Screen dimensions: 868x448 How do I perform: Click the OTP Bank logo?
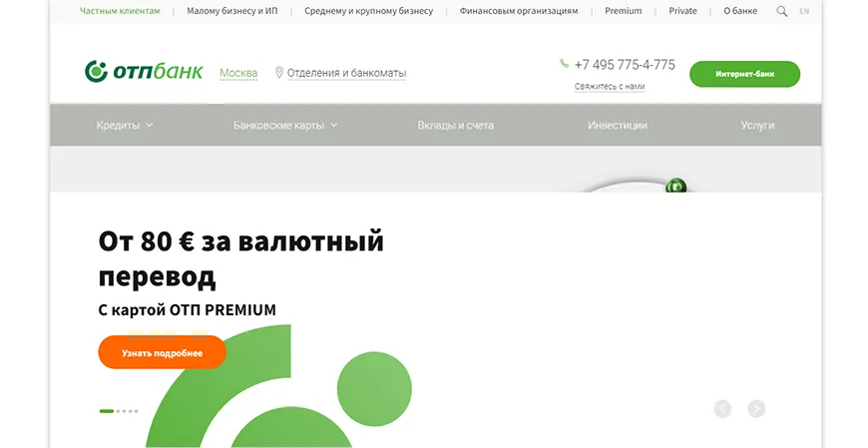pos(144,72)
